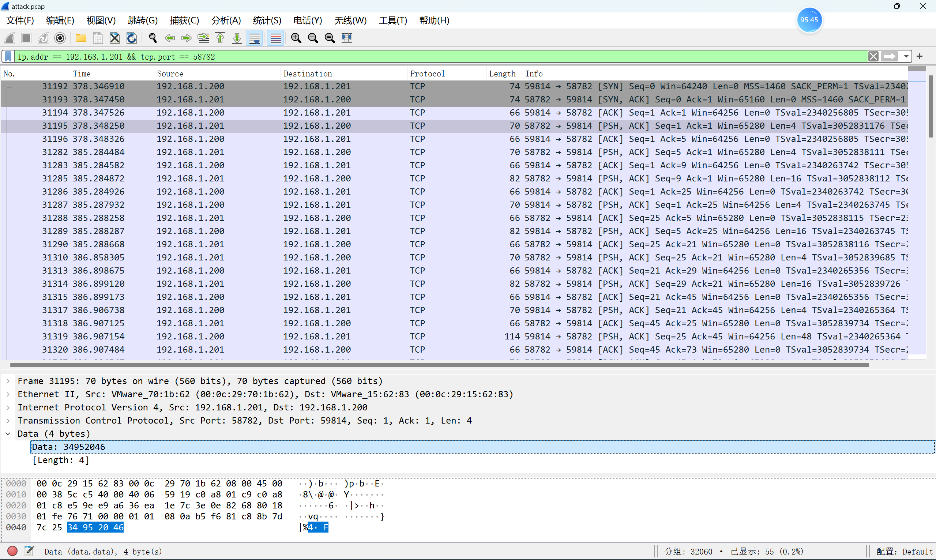Expand the Ethernet II section
The width and height of the screenshot is (936, 560).
coord(8,394)
